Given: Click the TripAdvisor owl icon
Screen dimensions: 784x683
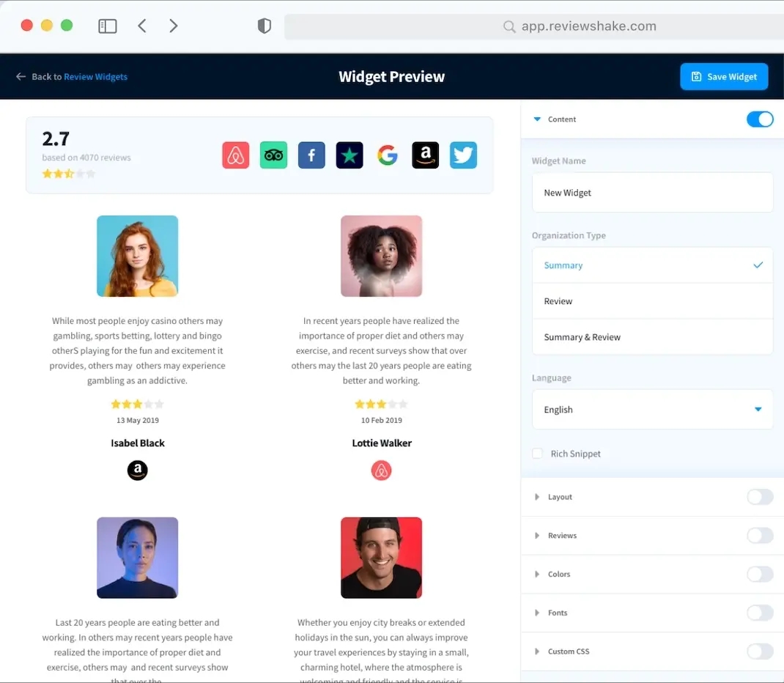Looking at the screenshot, I should pyautogui.click(x=273, y=155).
